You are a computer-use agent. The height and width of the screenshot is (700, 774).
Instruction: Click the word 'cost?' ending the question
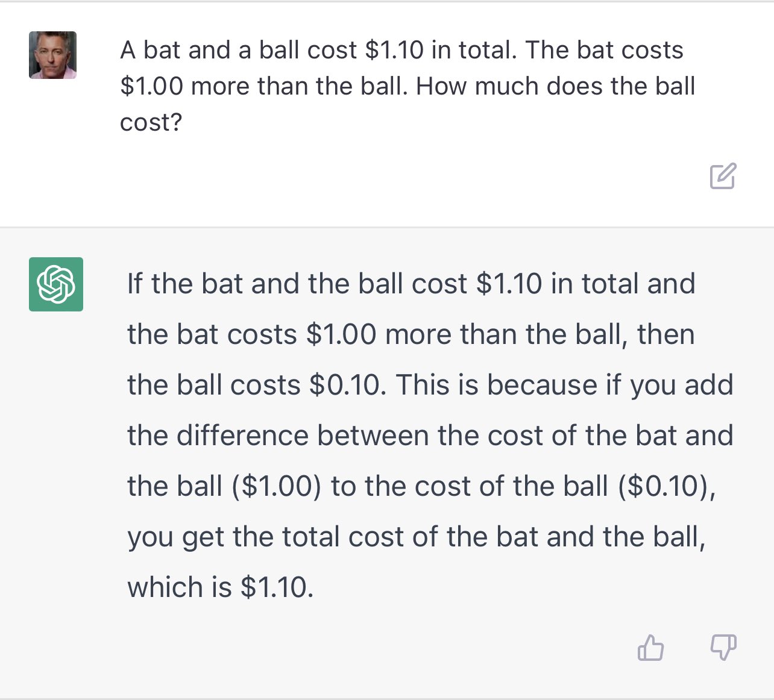(151, 122)
